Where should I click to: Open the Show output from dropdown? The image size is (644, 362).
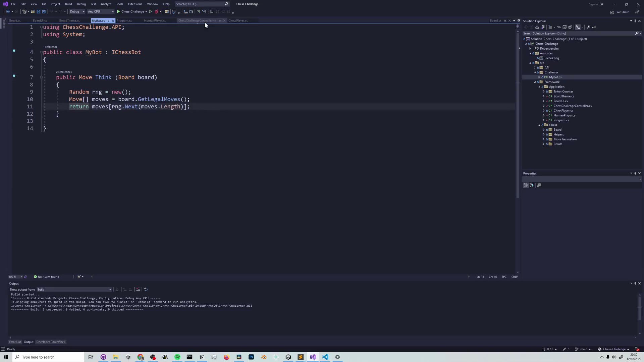[x=110, y=289]
